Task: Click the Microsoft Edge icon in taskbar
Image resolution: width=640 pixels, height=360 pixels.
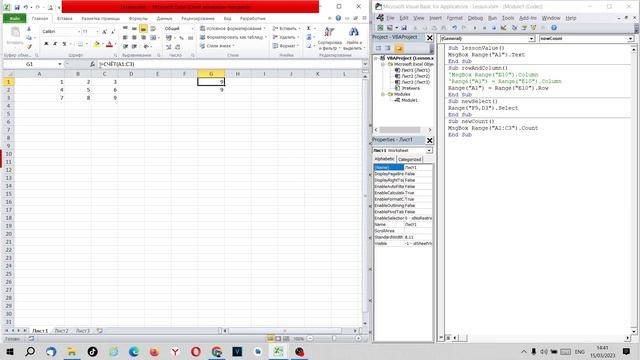Action: click(133, 351)
